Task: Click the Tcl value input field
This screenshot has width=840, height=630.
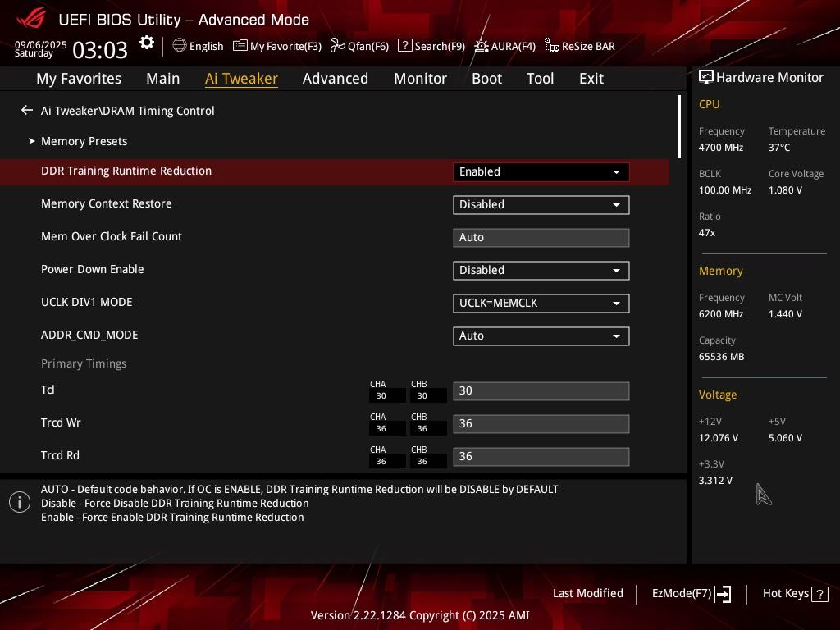Action: tap(541, 391)
